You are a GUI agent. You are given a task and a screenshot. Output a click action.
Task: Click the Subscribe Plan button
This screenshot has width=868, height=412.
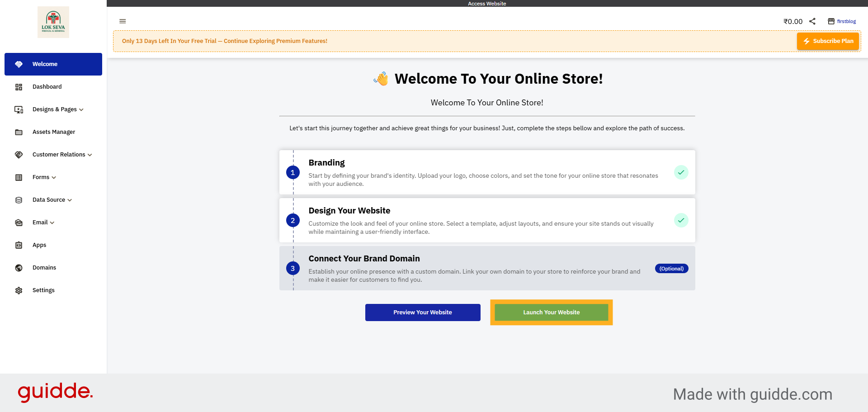click(828, 41)
